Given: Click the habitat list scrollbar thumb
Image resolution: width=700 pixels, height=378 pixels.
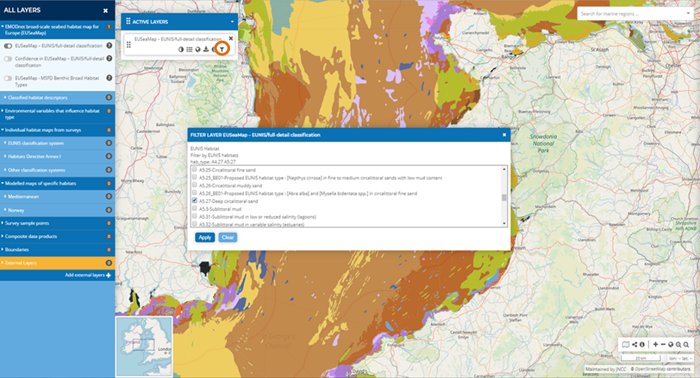Looking at the screenshot, I should [504, 197].
